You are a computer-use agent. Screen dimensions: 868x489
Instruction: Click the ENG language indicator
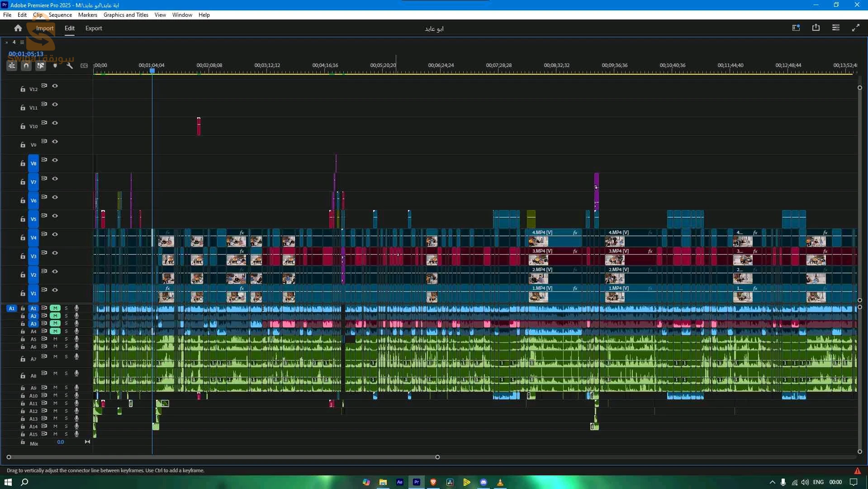coord(818,482)
